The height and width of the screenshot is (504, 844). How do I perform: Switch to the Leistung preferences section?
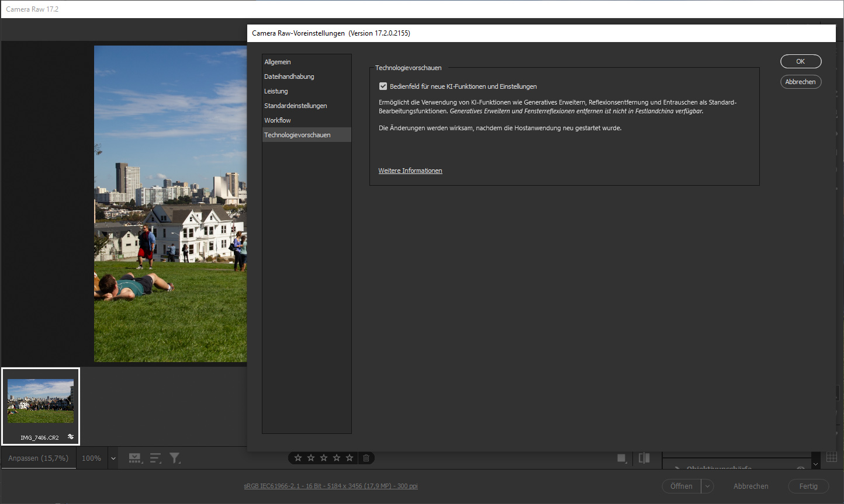(x=276, y=91)
